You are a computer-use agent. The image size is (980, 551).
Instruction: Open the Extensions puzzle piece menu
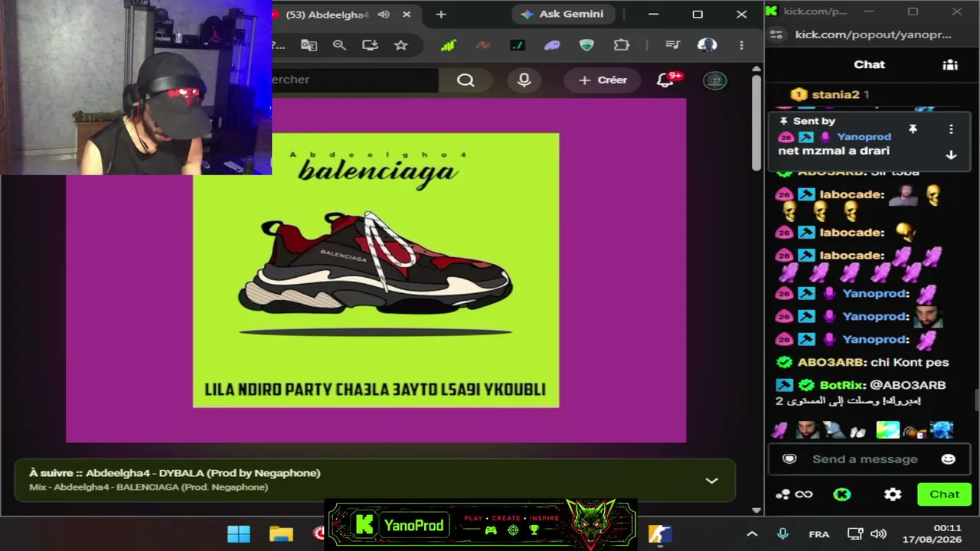(622, 45)
